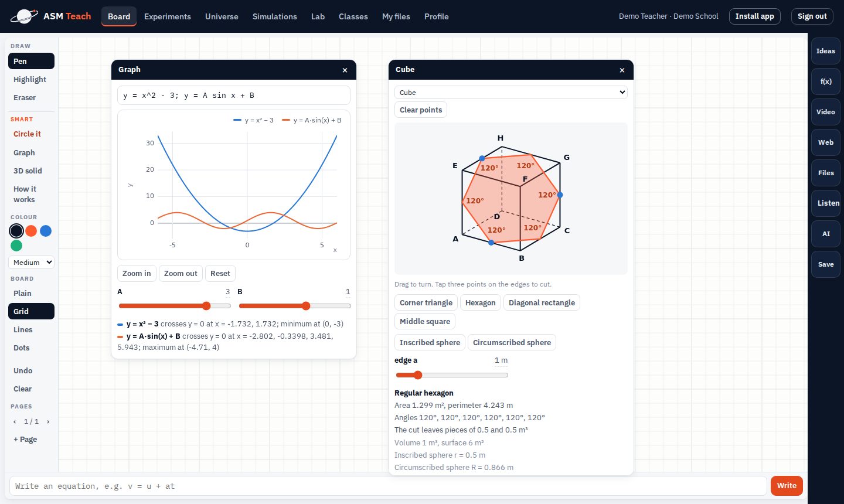Viewport: 844px width, 504px height.
Task: Click the graph equation input field
Action: pyautogui.click(x=234, y=96)
